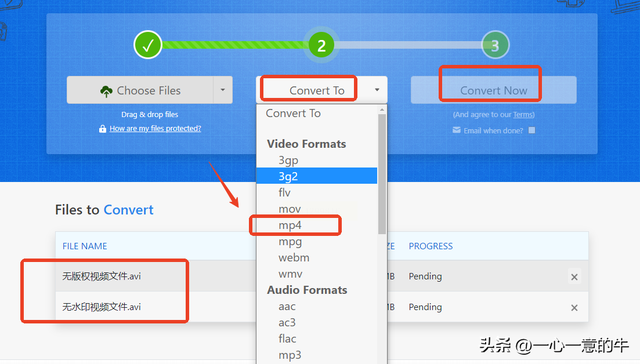This screenshot has width=640, height=364.
Task: Click the cloud upload icon on Choose Files
Action: click(106, 91)
